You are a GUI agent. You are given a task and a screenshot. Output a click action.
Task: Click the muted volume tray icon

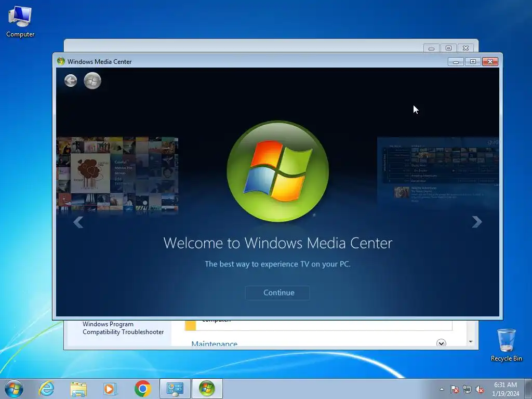480,389
